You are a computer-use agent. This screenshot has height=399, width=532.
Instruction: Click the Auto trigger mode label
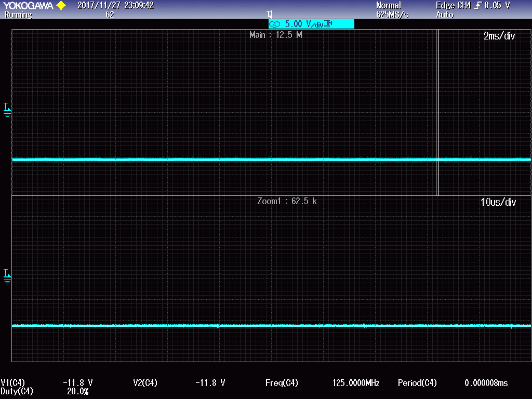coord(445,15)
